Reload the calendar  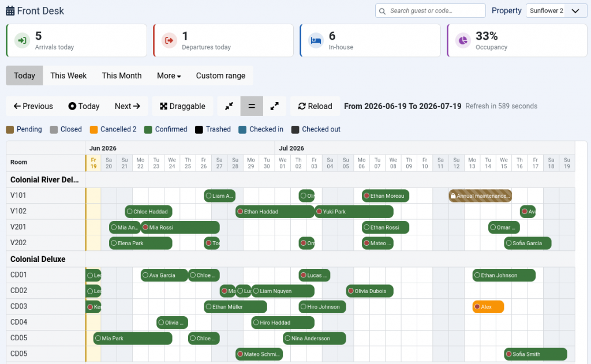[x=315, y=106]
